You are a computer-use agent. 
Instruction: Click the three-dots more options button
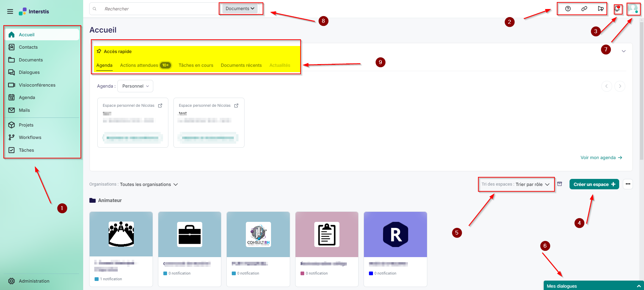[x=628, y=184]
